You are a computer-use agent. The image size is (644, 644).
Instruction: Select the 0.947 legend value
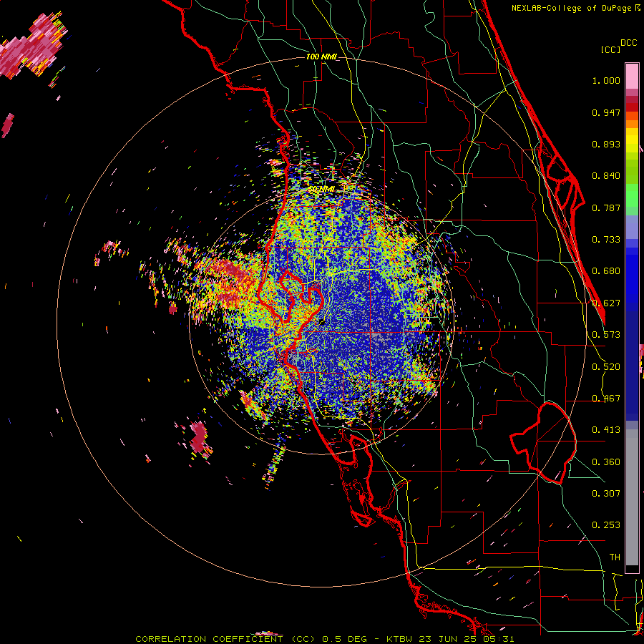point(606,112)
